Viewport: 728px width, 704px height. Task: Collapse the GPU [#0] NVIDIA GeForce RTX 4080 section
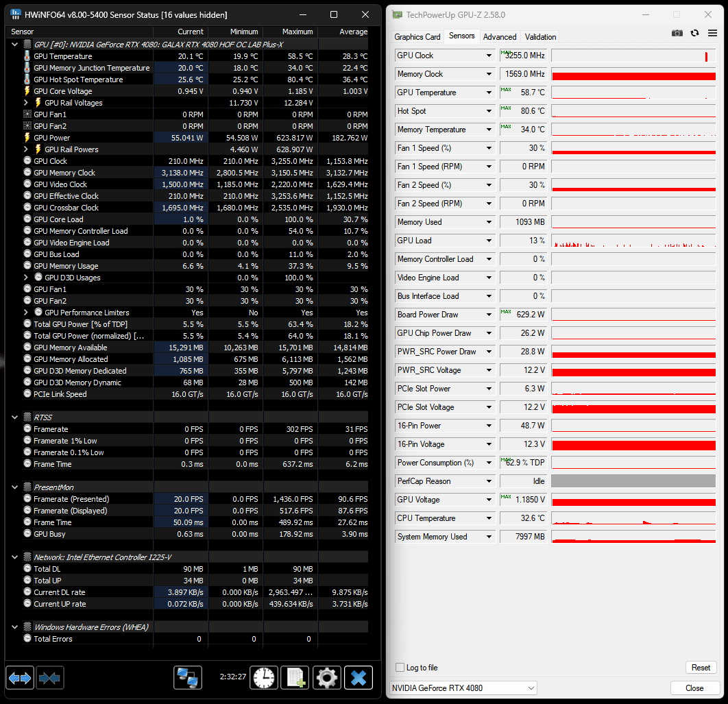(15, 45)
